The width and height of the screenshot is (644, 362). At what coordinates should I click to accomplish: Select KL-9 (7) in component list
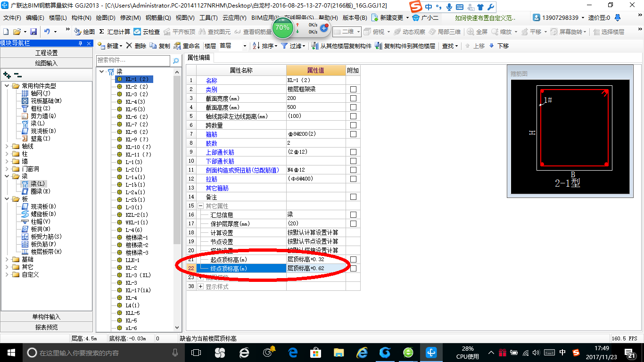(137, 140)
